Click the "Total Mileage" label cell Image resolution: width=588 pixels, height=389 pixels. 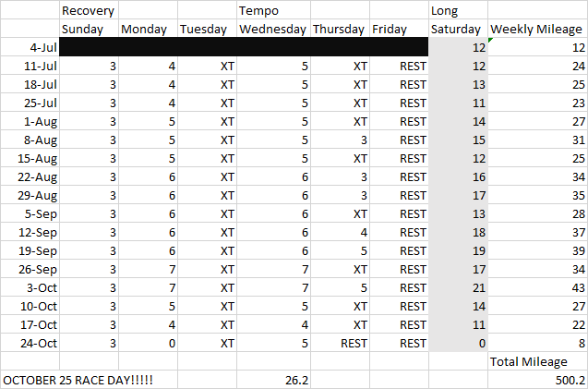tap(537, 361)
